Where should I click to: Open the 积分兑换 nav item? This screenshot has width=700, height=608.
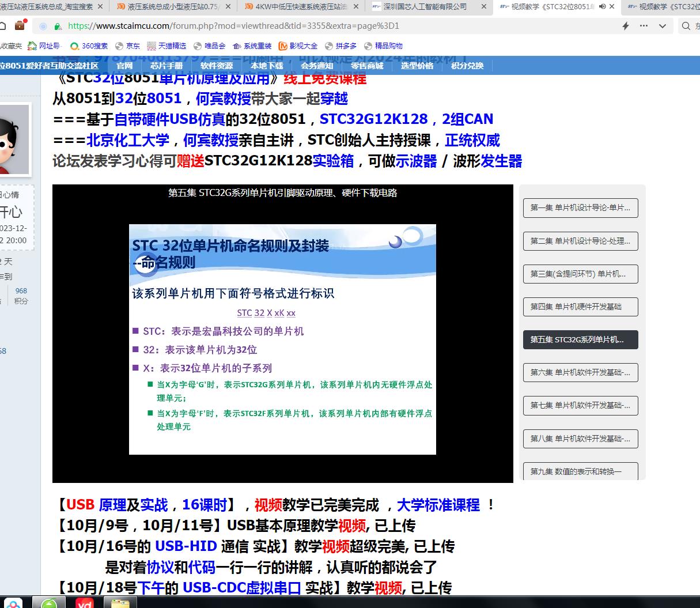(467, 66)
